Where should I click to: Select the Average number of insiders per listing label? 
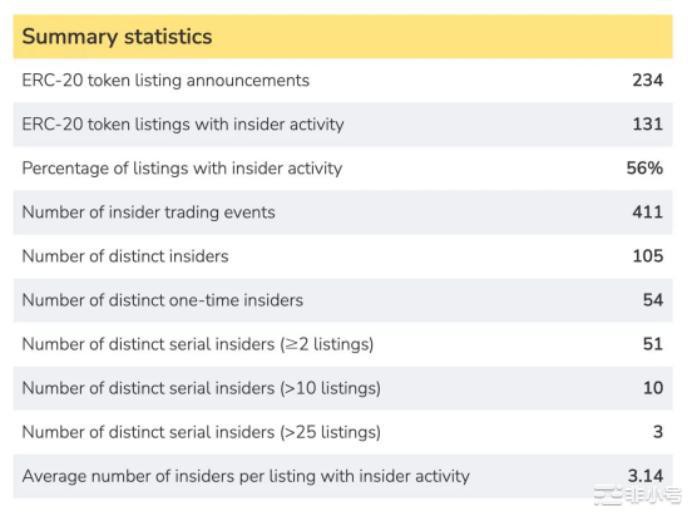(245, 476)
